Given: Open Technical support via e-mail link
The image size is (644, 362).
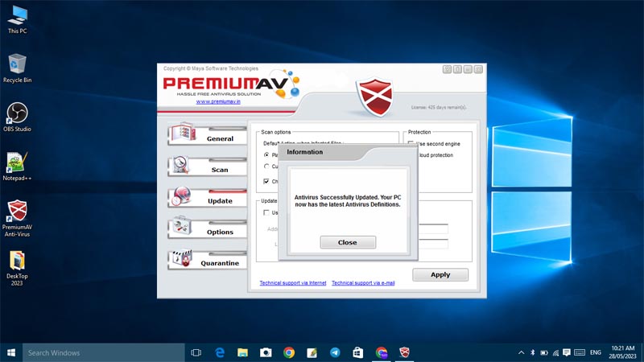Looking at the screenshot, I should click(x=363, y=283).
